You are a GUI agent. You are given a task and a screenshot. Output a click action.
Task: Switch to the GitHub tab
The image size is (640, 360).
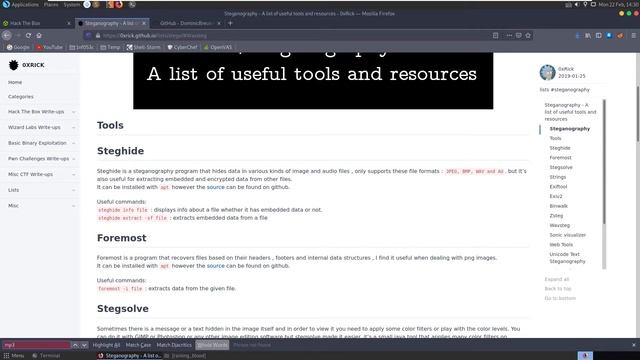pos(187,23)
